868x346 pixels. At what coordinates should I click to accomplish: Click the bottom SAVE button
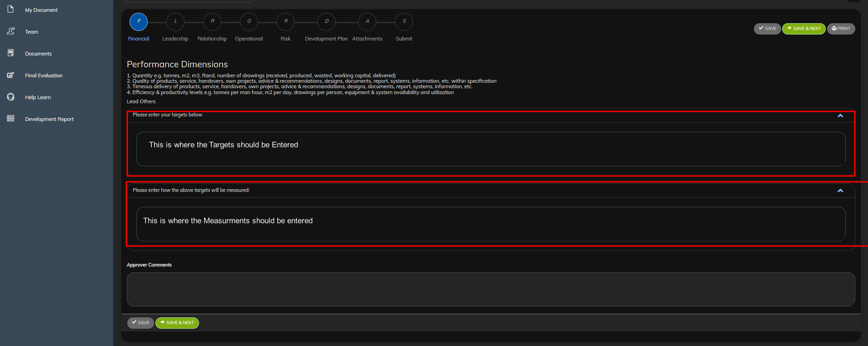pyautogui.click(x=140, y=323)
